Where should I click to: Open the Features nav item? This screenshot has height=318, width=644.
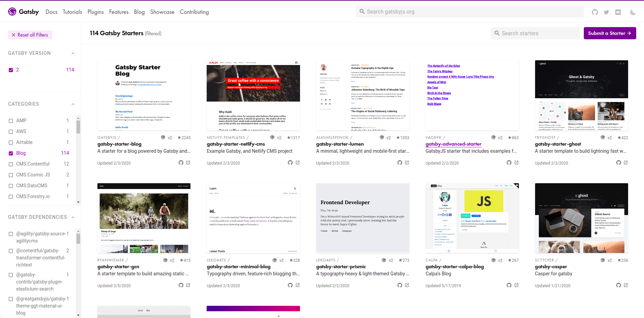click(119, 12)
